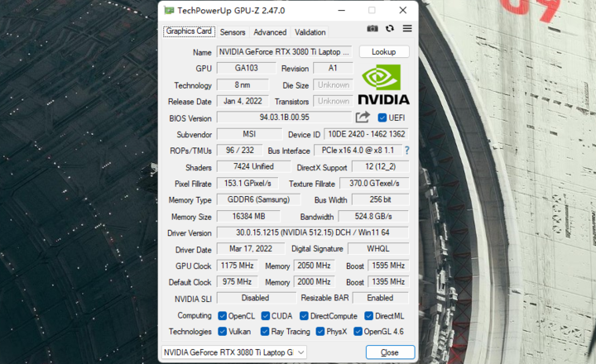Image resolution: width=596 pixels, height=364 pixels.
Task: Click the NVIDIA SLI field Disabled
Action: 256,298
